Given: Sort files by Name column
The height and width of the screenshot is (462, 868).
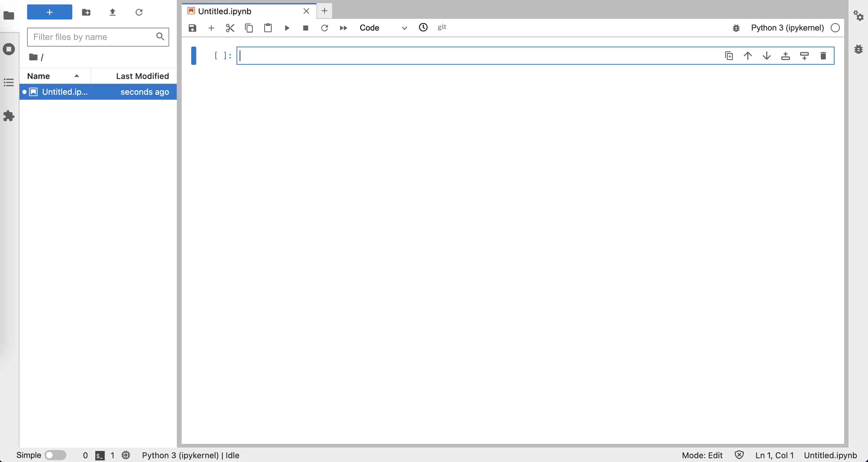Looking at the screenshot, I should click(x=55, y=76).
